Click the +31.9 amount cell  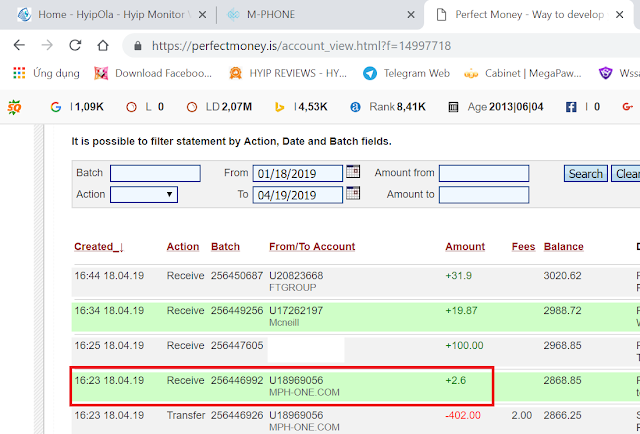point(458,276)
